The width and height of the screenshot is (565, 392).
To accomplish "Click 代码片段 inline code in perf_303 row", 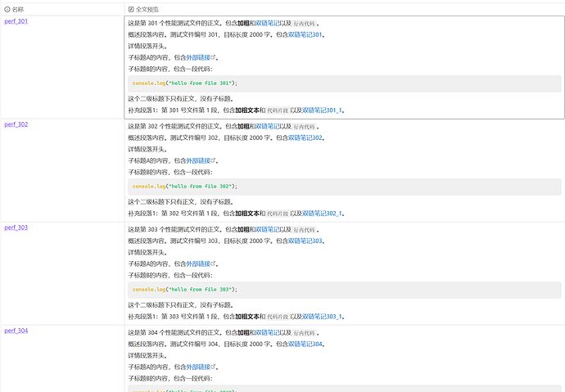I will click(278, 317).
